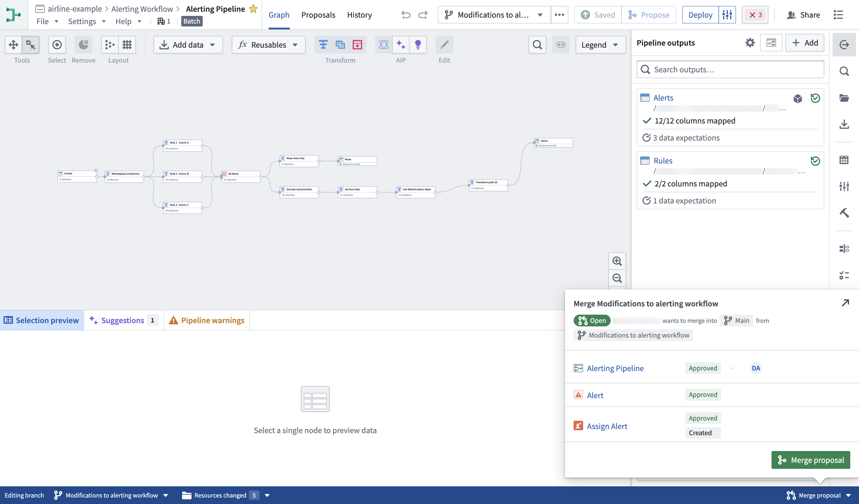Expand the Reusables dropdown

coord(268,44)
